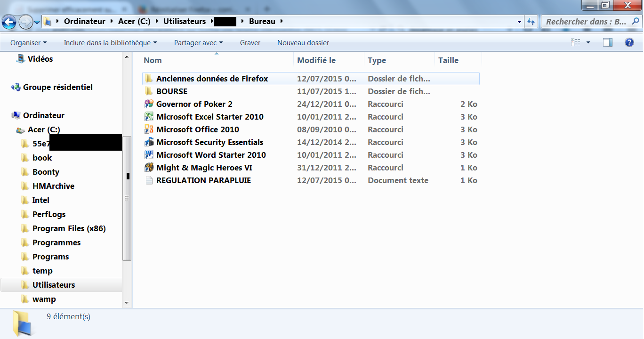
Task: Select the Programs folder in the tree
Action: 50,257
